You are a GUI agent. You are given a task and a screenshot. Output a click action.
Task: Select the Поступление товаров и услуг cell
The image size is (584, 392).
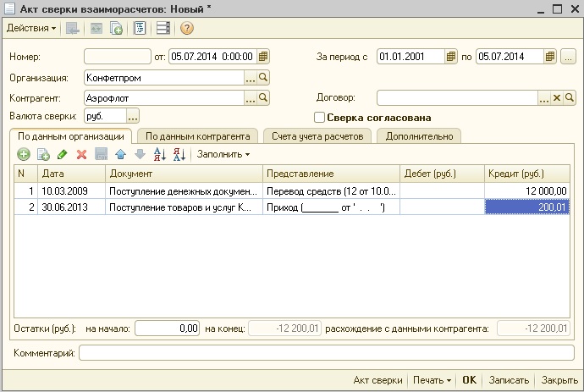(184, 207)
